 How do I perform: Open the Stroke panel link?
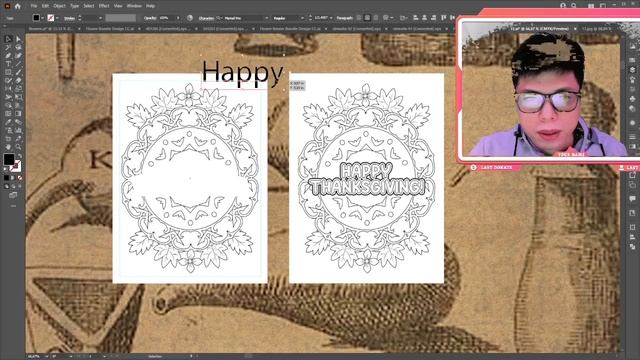[69, 18]
